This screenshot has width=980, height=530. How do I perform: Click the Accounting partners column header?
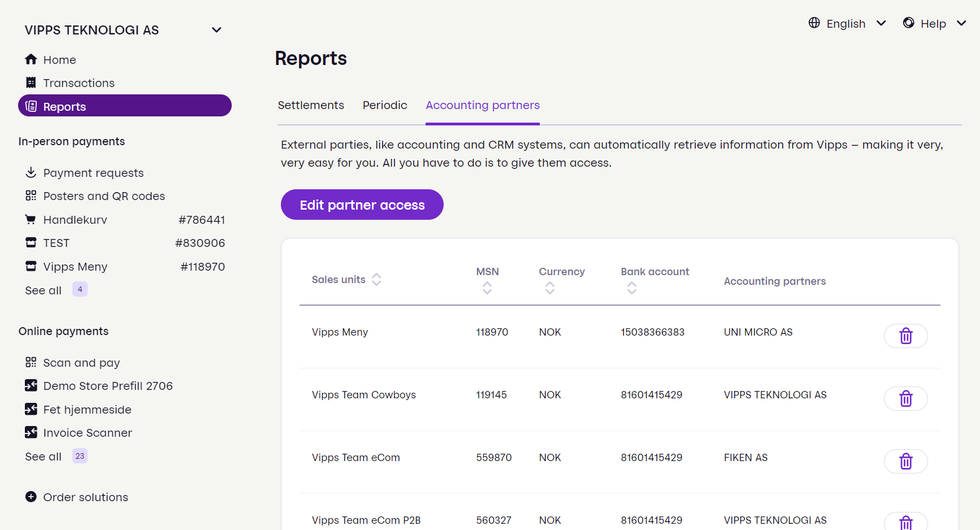point(775,281)
